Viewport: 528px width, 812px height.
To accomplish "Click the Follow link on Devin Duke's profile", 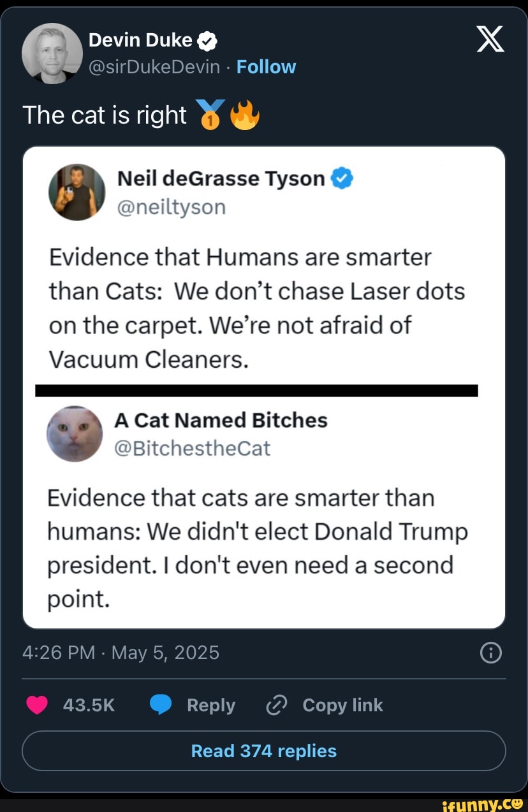I will (x=266, y=66).
